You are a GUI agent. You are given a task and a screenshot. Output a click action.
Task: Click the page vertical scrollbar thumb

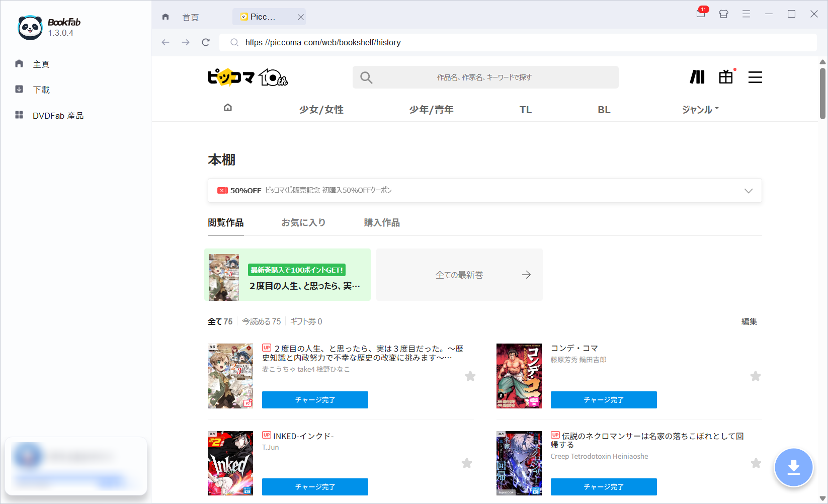tap(823, 94)
